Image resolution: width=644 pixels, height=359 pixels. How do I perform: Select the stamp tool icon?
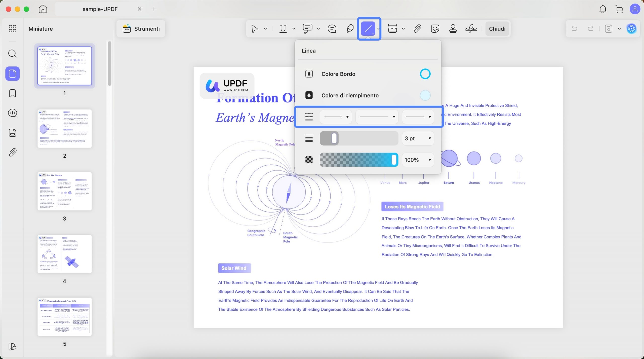[453, 29]
